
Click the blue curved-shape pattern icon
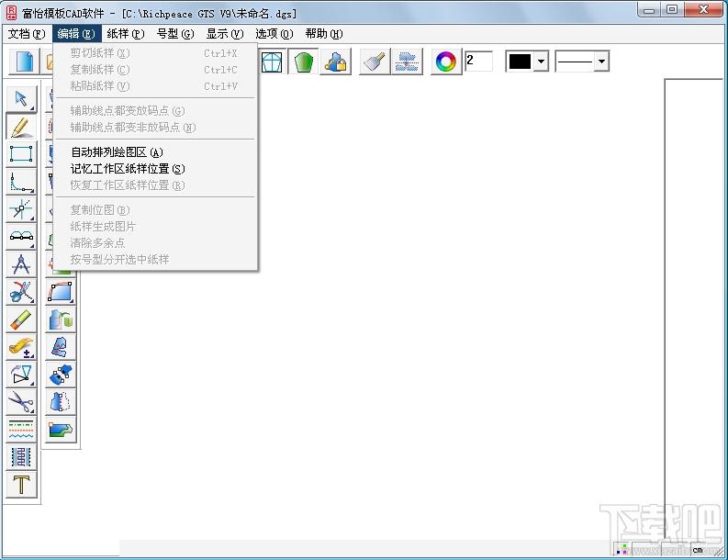[61, 292]
